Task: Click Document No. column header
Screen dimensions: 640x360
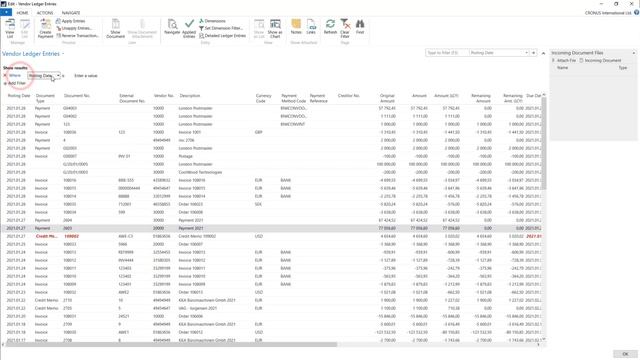Action: point(77,96)
